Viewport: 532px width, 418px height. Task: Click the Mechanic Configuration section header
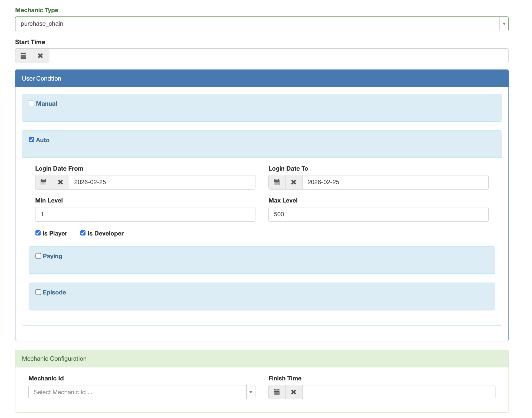pyautogui.click(x=262, y=359)
